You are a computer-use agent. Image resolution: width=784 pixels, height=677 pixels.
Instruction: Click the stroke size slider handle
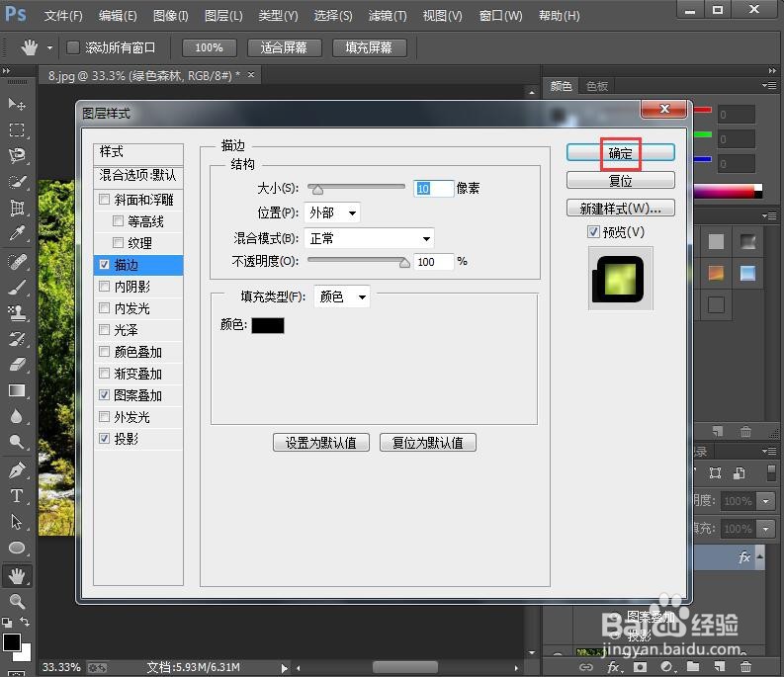pyautogui.click(x=317, y=190)
